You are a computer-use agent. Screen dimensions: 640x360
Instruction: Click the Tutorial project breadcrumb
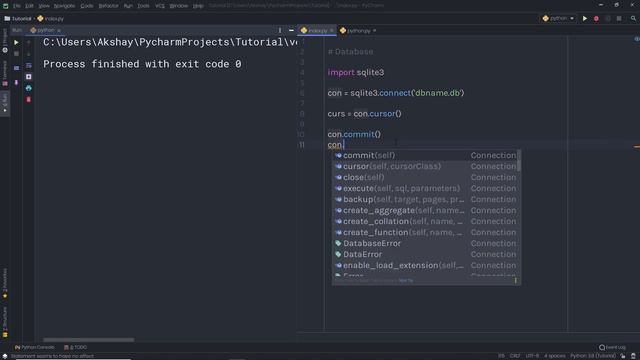(18, 18)
